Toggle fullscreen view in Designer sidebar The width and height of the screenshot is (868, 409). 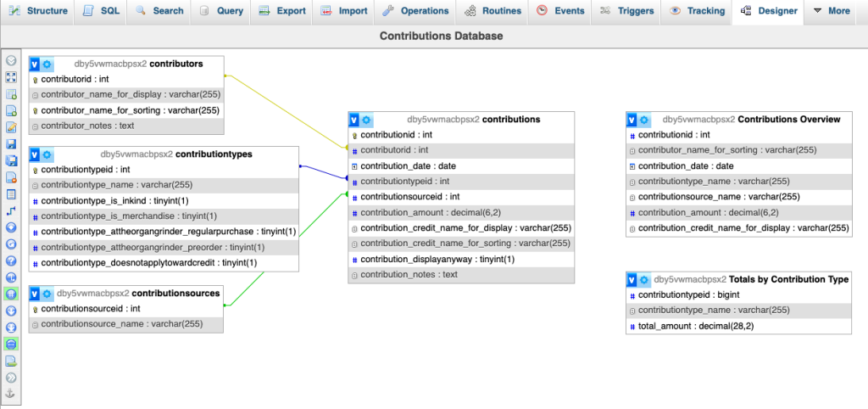[10, 77]
